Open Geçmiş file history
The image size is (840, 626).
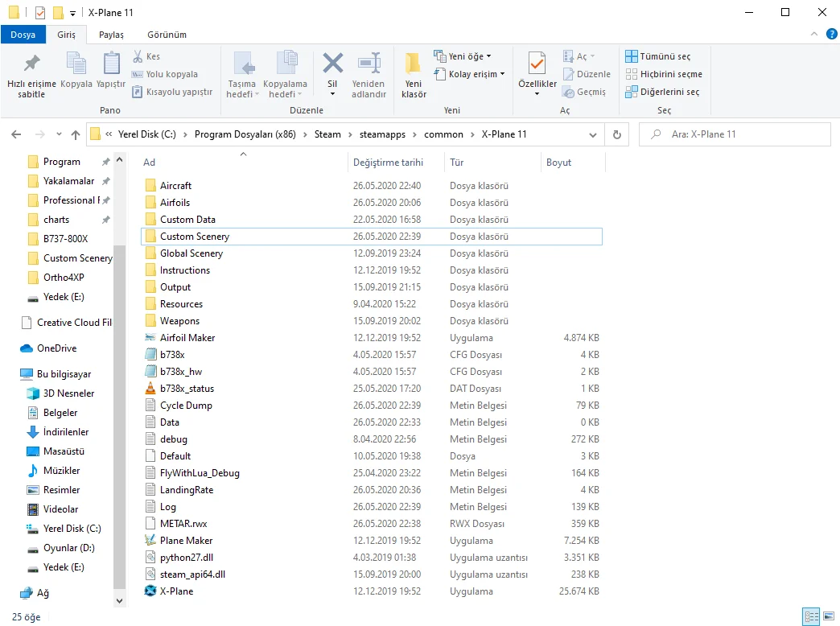(x=584, y=92)
